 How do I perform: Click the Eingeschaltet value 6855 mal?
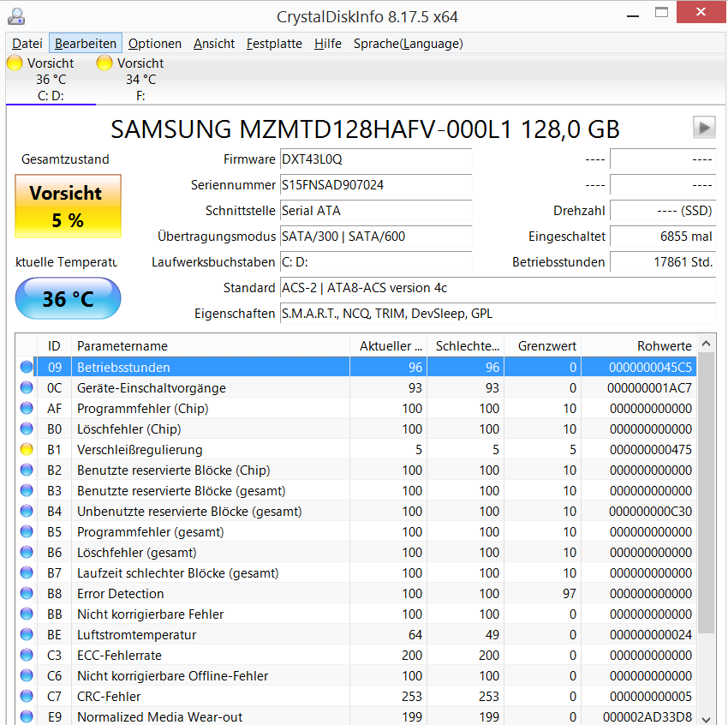point(663,236)
